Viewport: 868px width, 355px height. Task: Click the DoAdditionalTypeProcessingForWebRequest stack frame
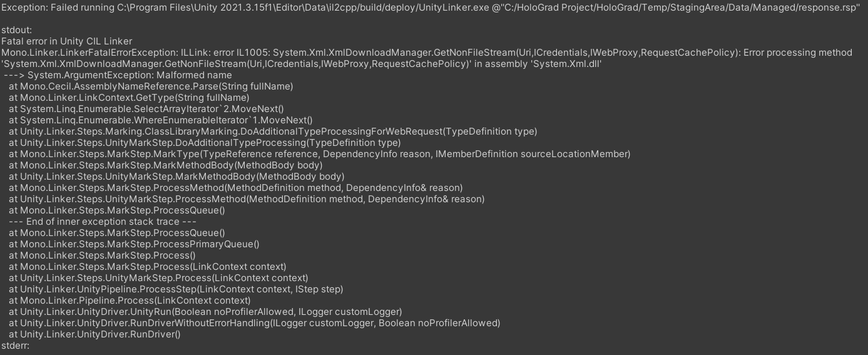tap(273, 131)
